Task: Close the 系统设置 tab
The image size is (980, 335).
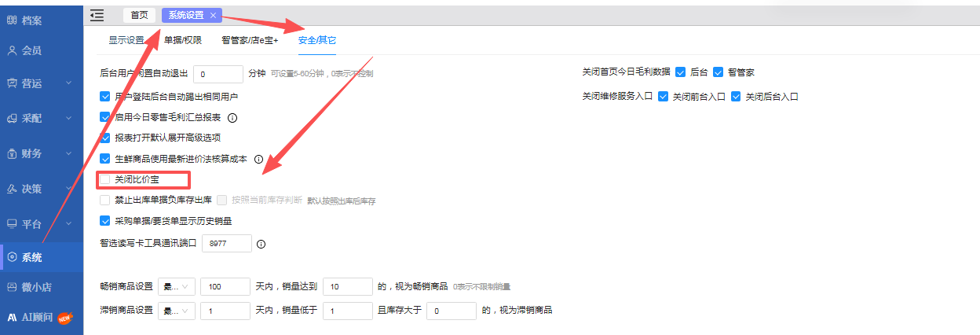Action: coord(213,15)
